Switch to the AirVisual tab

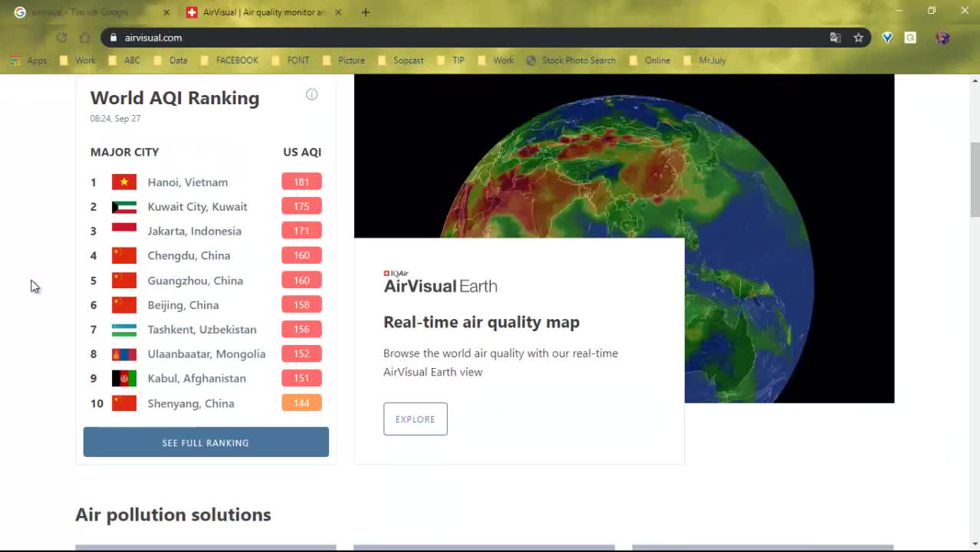click(265, 12)
